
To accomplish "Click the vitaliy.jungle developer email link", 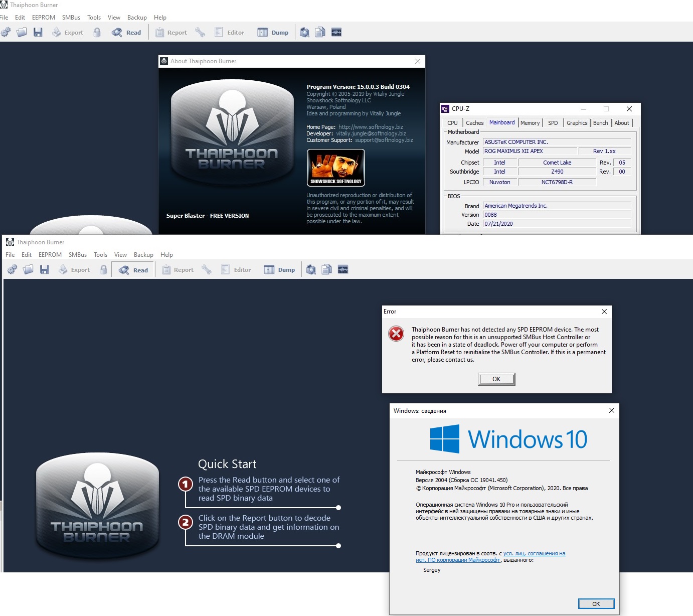I will click(x=371, y=133).
